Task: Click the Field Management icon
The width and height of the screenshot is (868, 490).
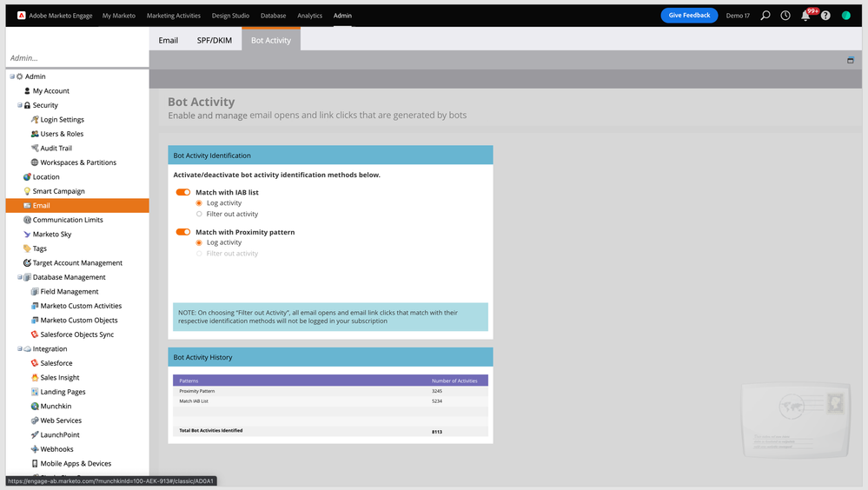Action: 35,292
